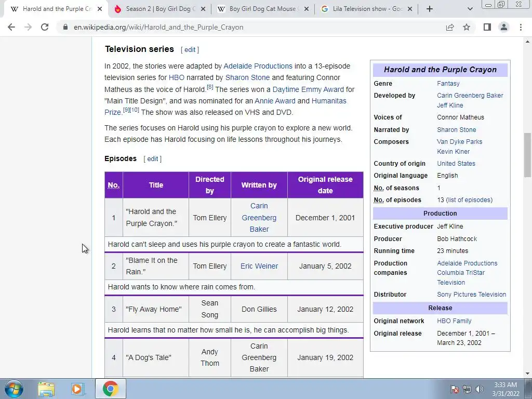Go back to previous page
This screenshot has height=399, width=532.
click(x=11, y=27)
